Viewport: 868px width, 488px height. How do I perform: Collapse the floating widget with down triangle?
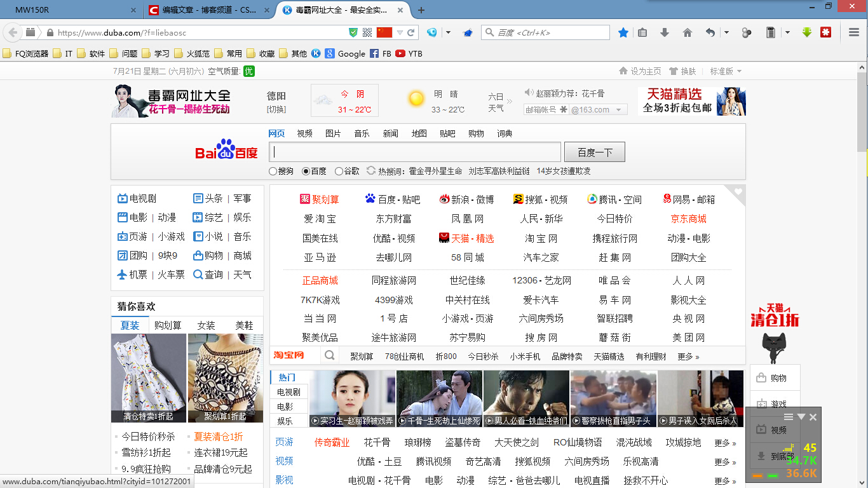pyautogui.click(x=801, y=417)
